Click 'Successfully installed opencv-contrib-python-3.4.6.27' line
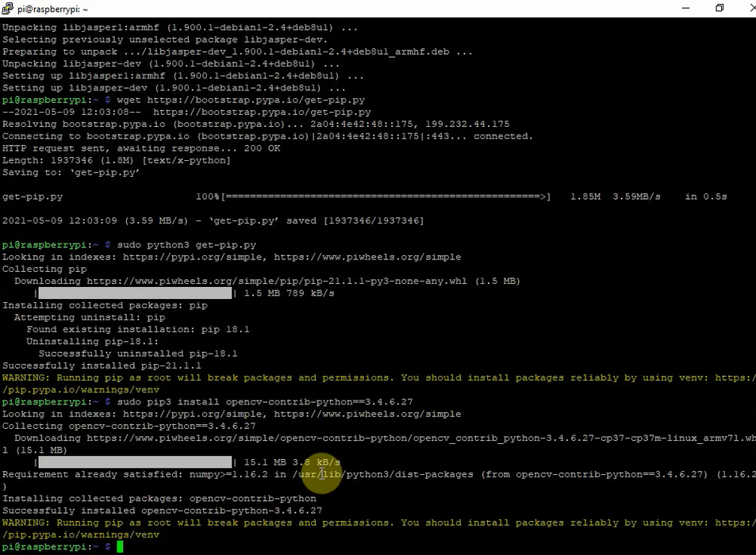Viewport: 756px width, 555px height. pyautogui.click(x=162, y=511)
